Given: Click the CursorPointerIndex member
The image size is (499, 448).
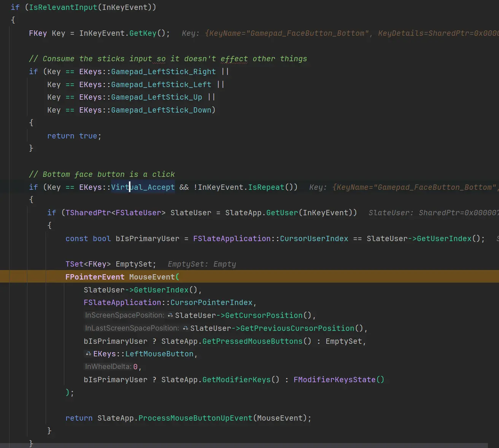Looking at the screenshot, I should pyautogui.click(x=211, y=302).
